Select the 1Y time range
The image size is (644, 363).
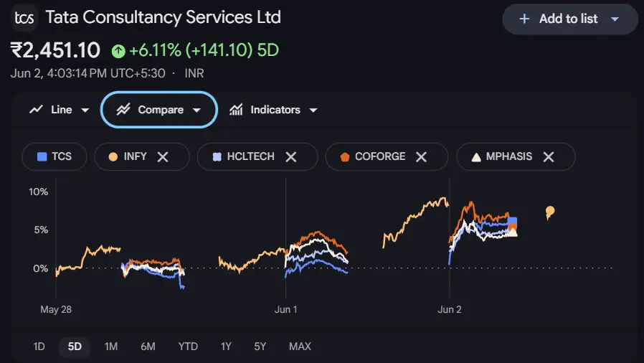[226, 346]
